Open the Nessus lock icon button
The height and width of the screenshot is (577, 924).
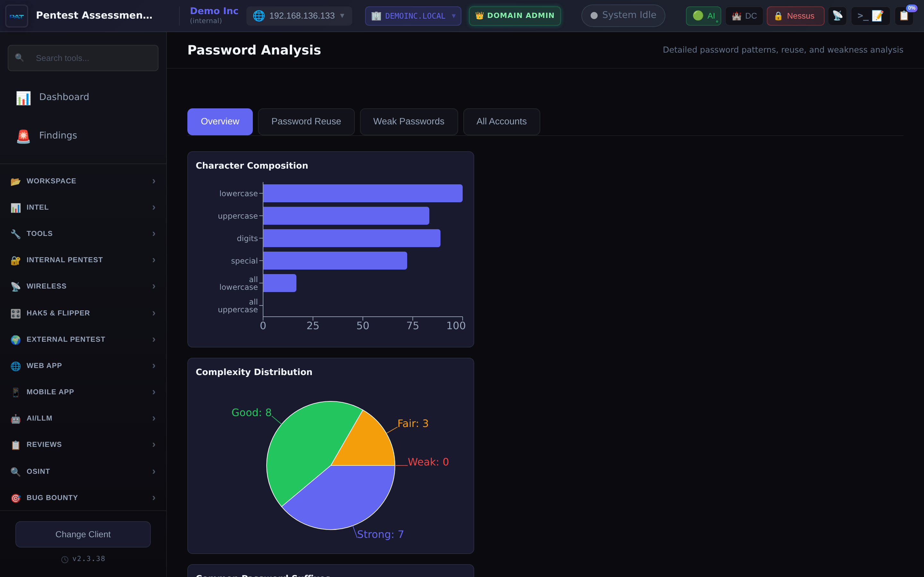point(795,16)
